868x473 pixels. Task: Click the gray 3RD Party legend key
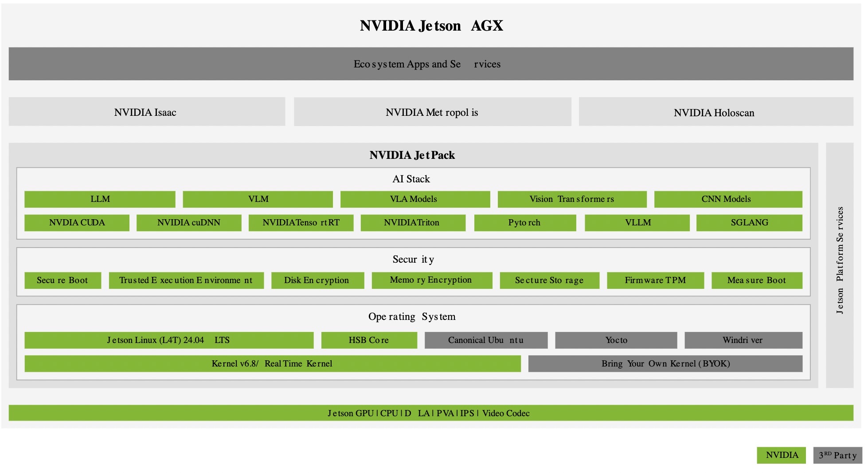838,455
